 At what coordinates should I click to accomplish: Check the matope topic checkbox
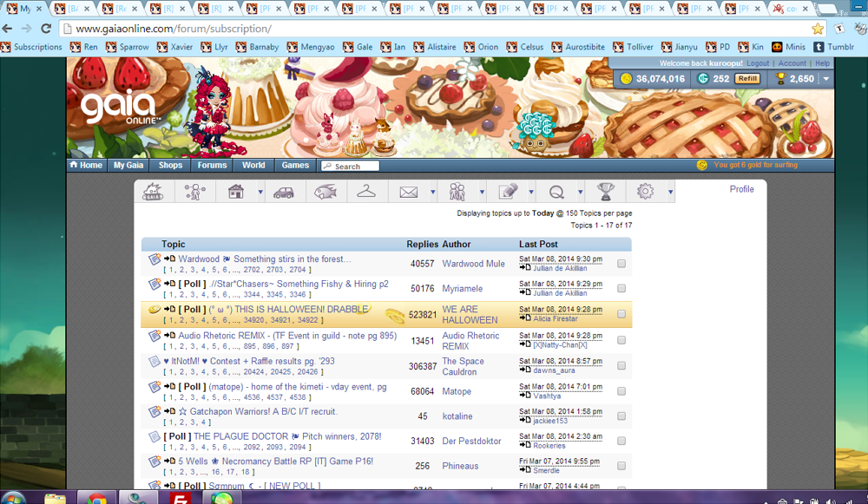point(621,391)
